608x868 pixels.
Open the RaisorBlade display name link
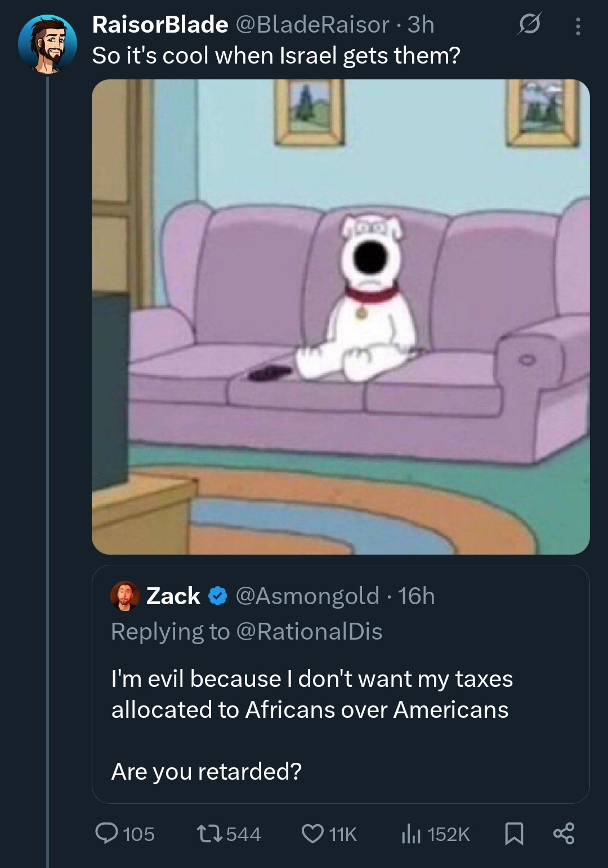pyautogui.click(x=160, y=24)
